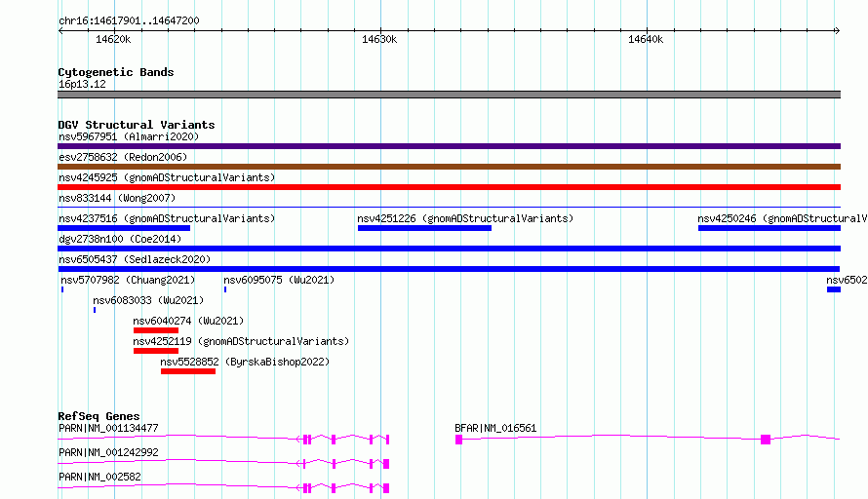The height and width of the screenshot is (499, 868).
Task: Click the nsv5707982 (Chuang2021) label
Action: [128, 280]
